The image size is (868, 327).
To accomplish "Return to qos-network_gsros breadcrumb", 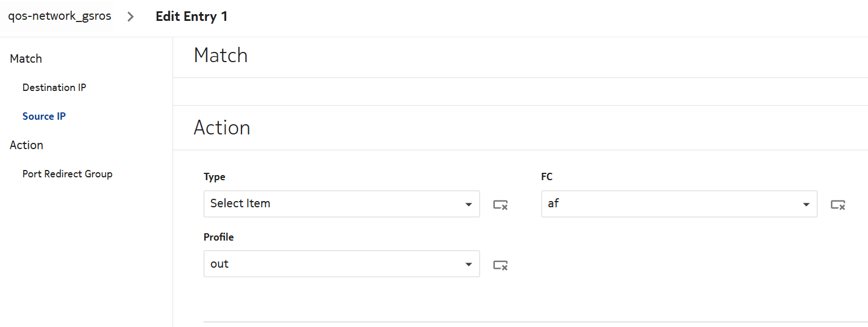I will 59,16.
